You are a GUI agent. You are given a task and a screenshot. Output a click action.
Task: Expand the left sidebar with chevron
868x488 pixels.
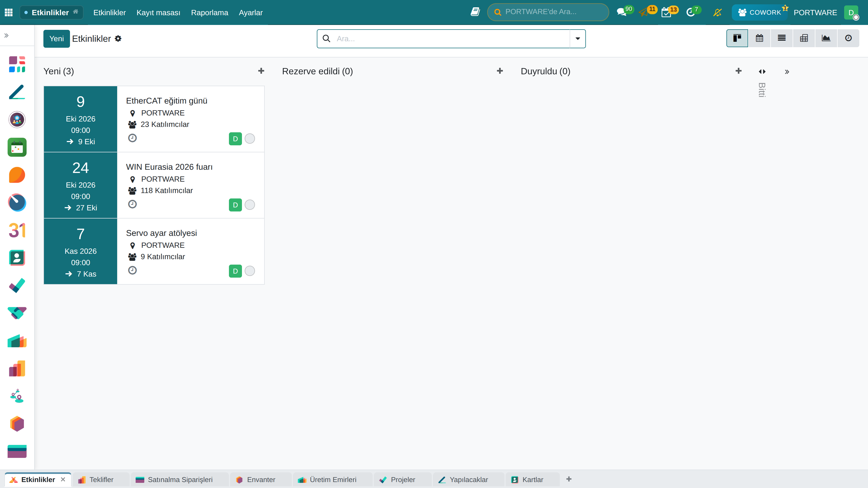point(7,35)
